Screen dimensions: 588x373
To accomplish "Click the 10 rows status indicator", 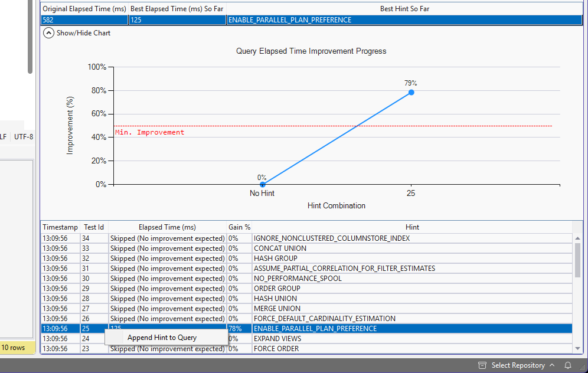I will coord(13,348).
